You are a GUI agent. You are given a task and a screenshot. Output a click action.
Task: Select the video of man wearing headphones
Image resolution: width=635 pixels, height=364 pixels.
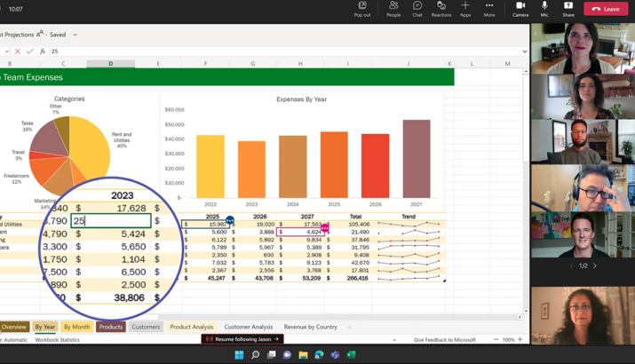(x=583, y=188)
